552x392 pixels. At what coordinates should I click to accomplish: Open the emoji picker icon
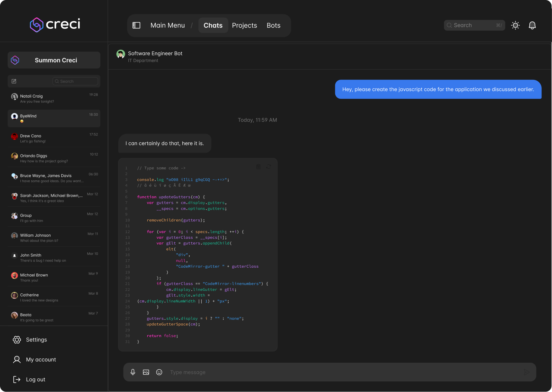tap(159, 372)
